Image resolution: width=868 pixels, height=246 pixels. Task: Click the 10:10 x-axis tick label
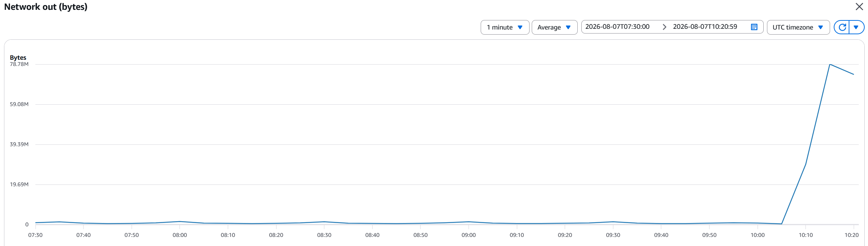point(806,235)
